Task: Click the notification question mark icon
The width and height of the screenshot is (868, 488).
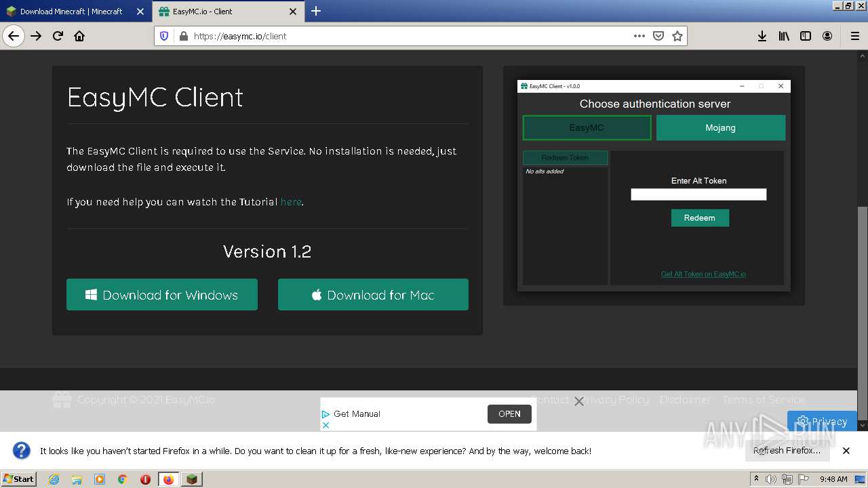Action: 22,451
